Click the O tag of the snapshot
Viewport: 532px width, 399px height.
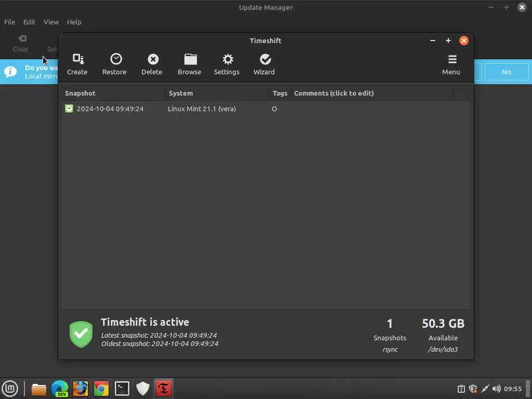tap(274, 109)
